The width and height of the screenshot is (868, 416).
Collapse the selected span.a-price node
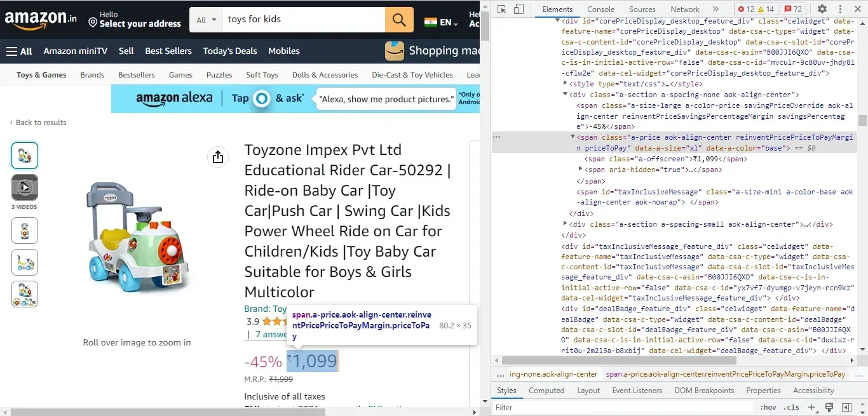point(573,137)
